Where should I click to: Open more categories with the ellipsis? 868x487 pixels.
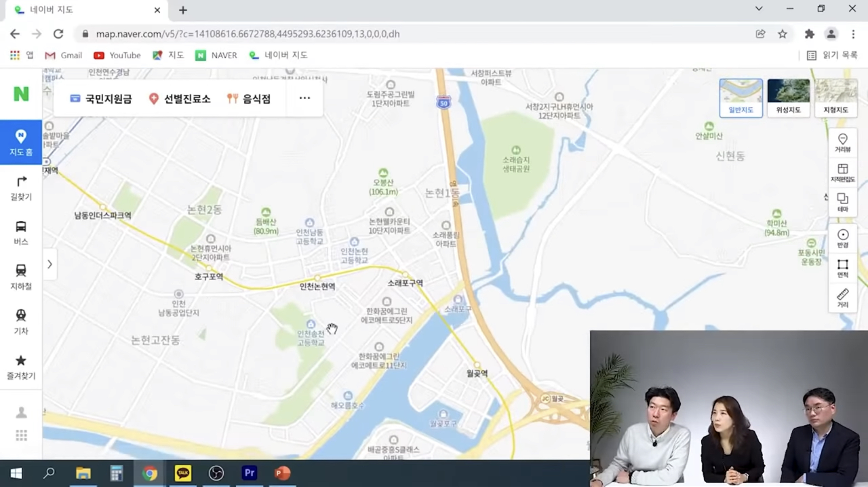[x=305, y=98]
